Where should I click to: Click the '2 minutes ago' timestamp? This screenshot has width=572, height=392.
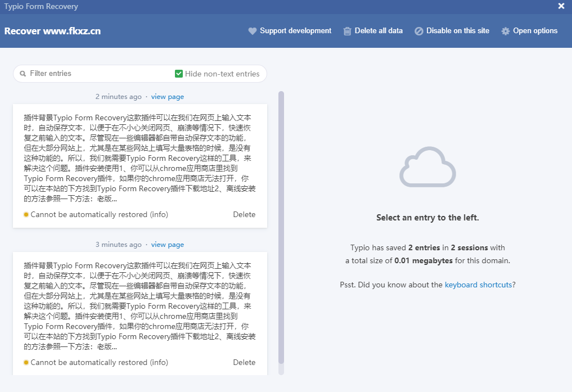coord(119,97)
